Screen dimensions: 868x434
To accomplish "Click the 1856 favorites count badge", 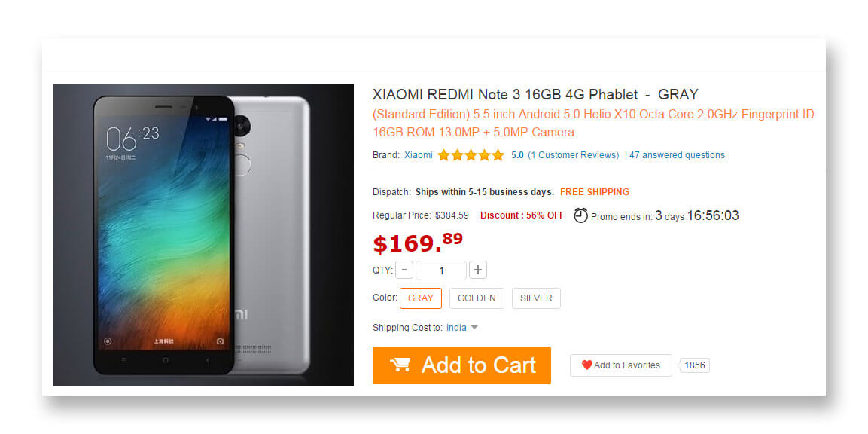I will 695,365.
